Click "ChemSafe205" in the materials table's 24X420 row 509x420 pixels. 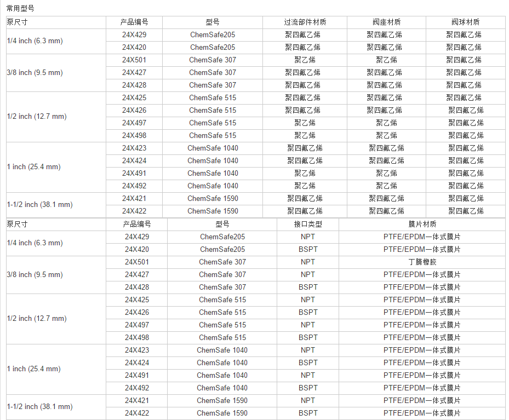click(213, 47)
